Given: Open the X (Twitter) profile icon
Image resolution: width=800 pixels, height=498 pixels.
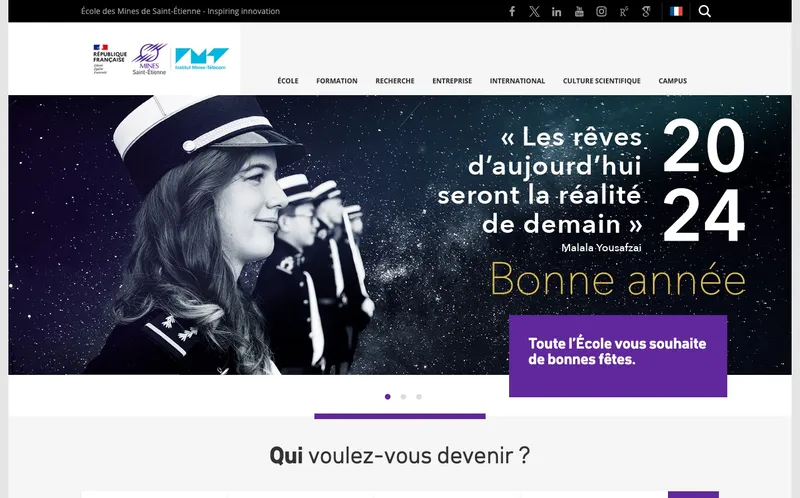Looking at the screenshot, I should pyautogui.click(x=534, y=11).
